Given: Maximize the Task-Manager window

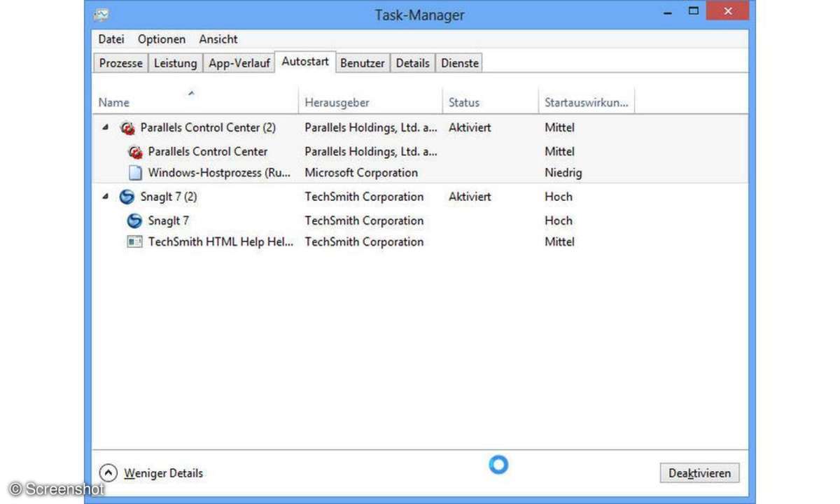Looking at the screenshot, I should [x=694, y=12].
